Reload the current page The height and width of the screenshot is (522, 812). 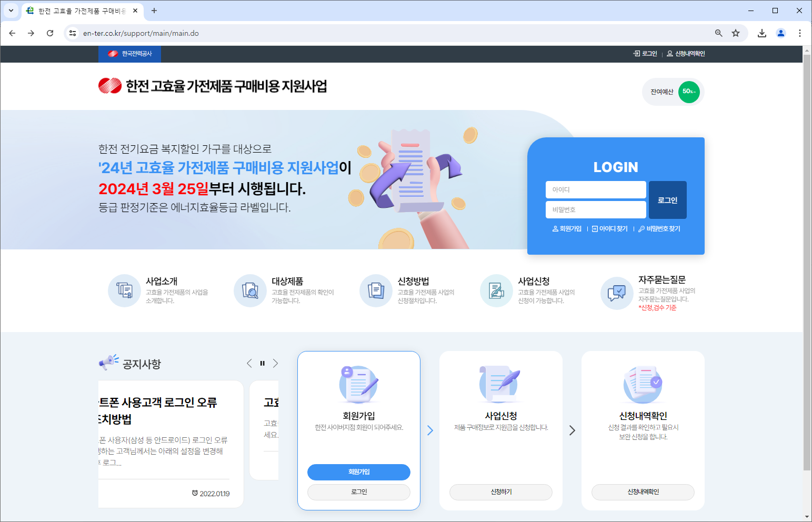tap(50, 33)
